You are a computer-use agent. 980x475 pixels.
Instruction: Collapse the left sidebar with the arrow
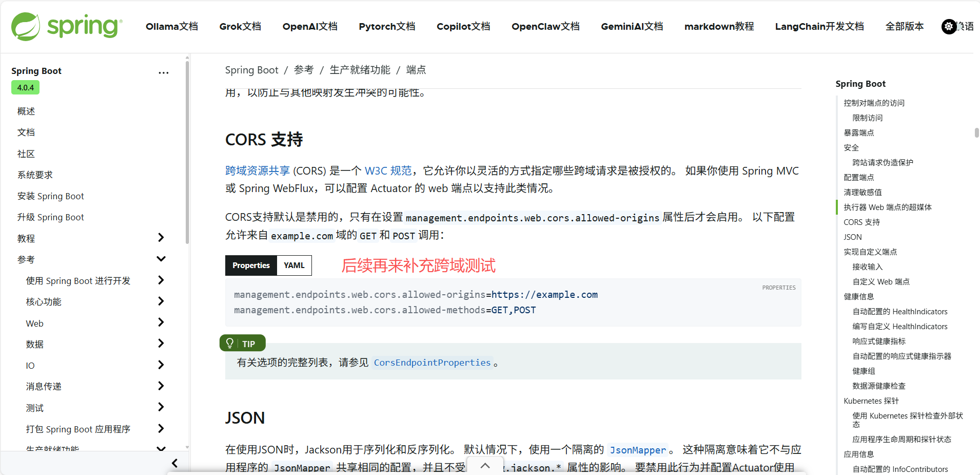175,463
